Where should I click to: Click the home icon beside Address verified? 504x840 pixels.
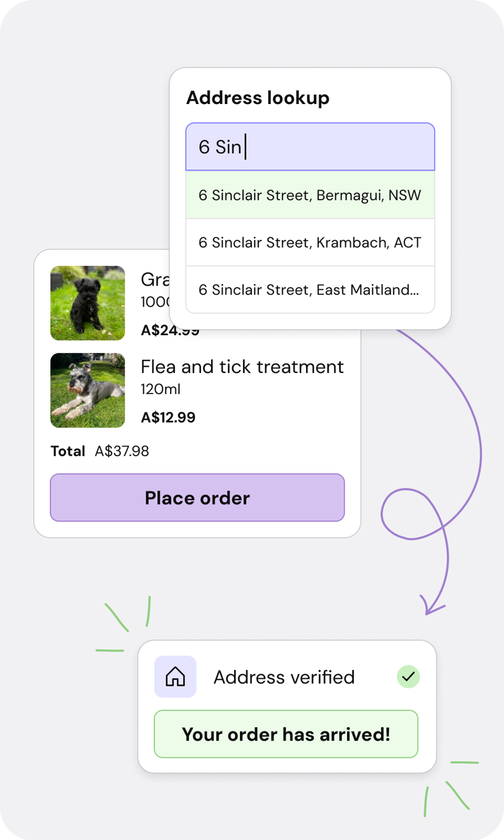pos(175,676)
